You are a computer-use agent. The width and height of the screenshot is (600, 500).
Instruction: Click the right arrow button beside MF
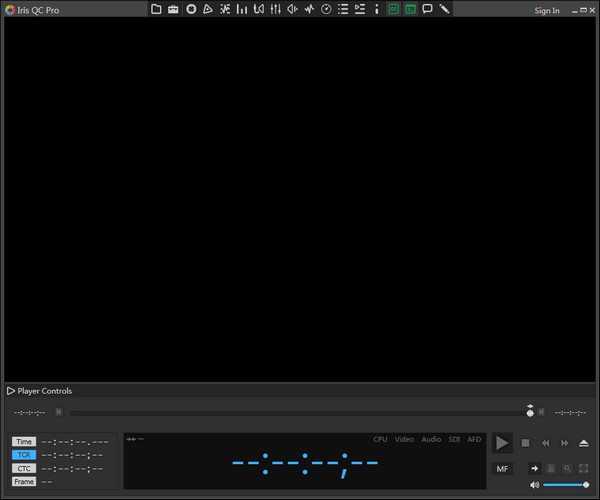pos(535,468)
